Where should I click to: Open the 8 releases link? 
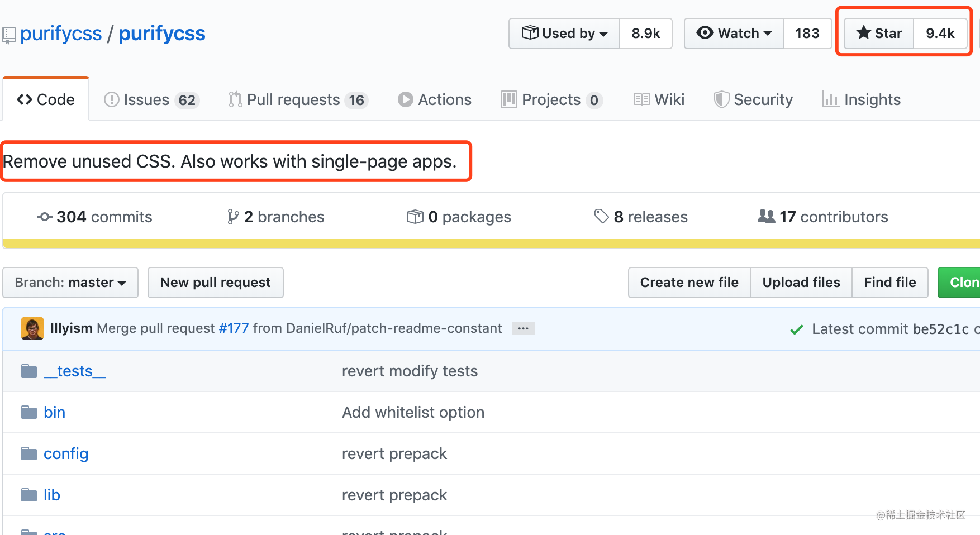click(641, 217)
